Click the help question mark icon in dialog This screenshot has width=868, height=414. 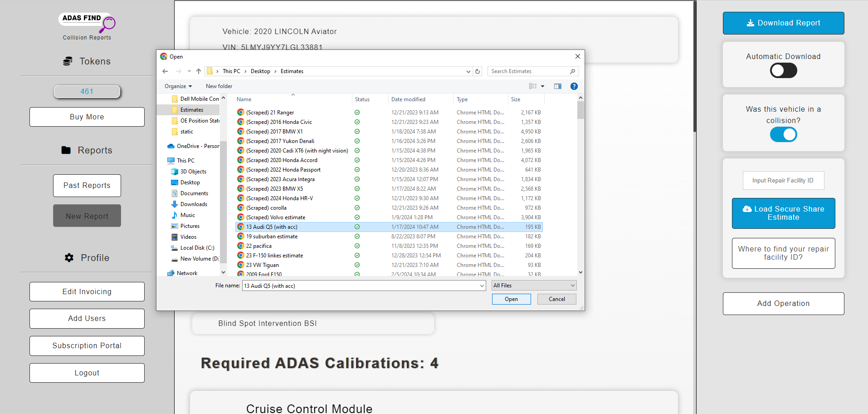click(x=574, y=86)
